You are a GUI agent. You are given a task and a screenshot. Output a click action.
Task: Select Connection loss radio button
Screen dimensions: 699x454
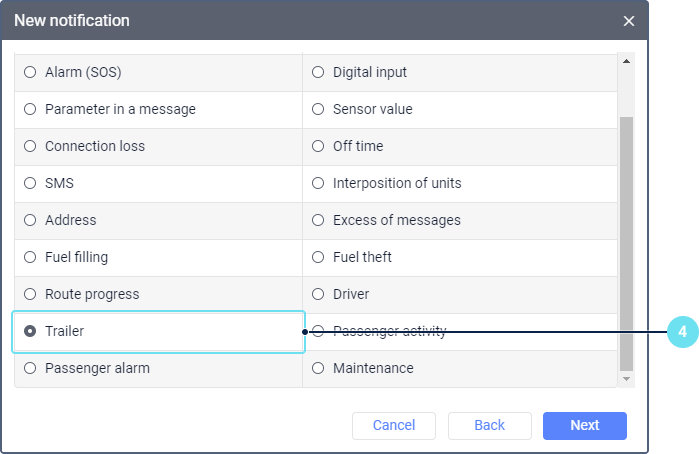coord(30,146)
